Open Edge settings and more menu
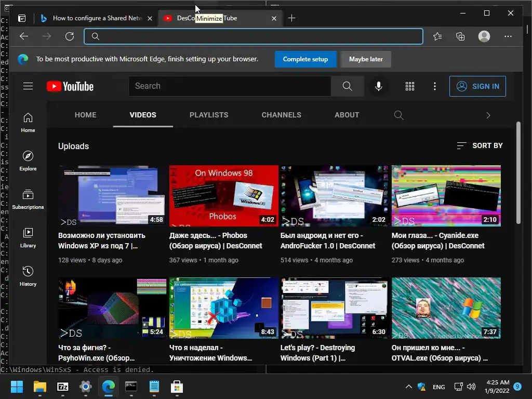Screen dimensions: 532x399 coord(508,36)
